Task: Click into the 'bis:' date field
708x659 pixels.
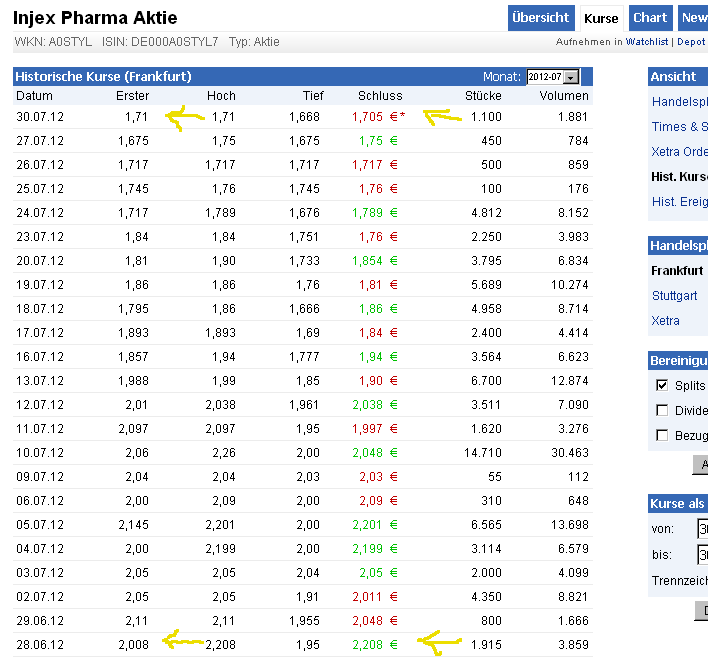Action: [702, 554]
